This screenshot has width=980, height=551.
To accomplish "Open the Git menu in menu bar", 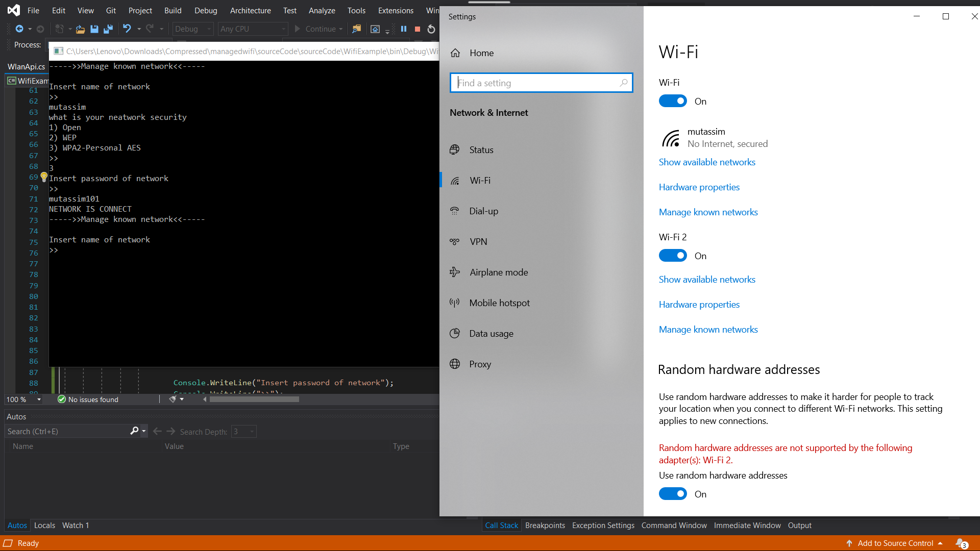I will point(111,10).
